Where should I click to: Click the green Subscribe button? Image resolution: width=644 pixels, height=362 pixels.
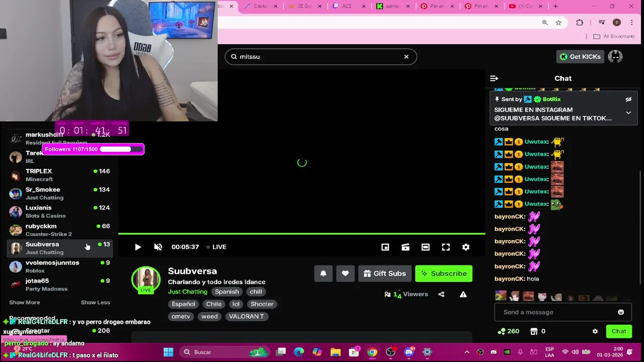[x=444, y=274]
